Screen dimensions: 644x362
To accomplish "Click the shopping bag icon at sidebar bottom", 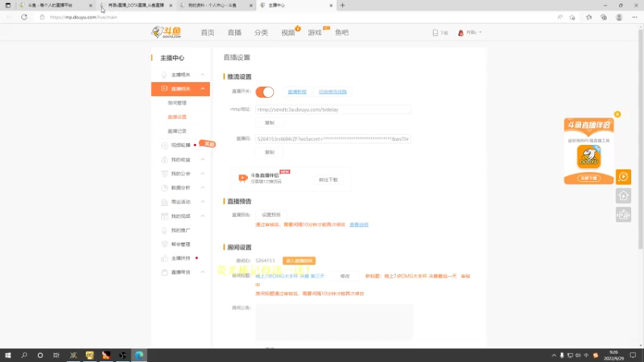I will [x=164, y=273].
